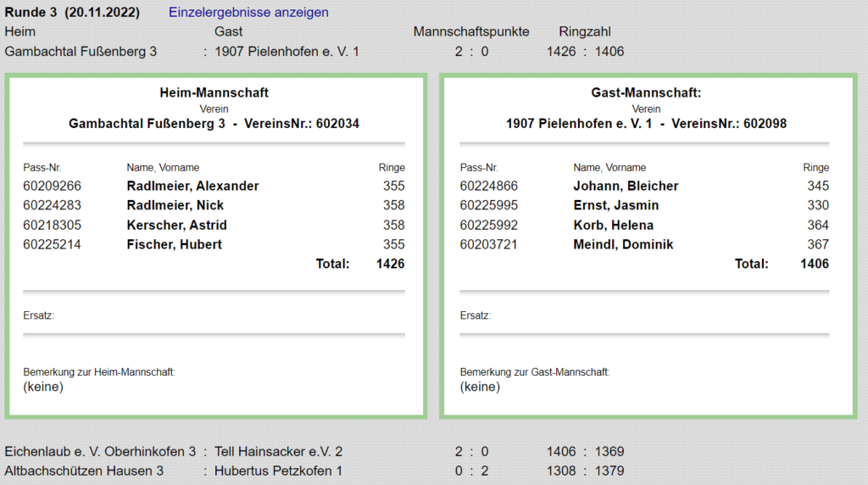
Task: Click player name Radlmeier, Nick
Action: [x=175, y=205]
